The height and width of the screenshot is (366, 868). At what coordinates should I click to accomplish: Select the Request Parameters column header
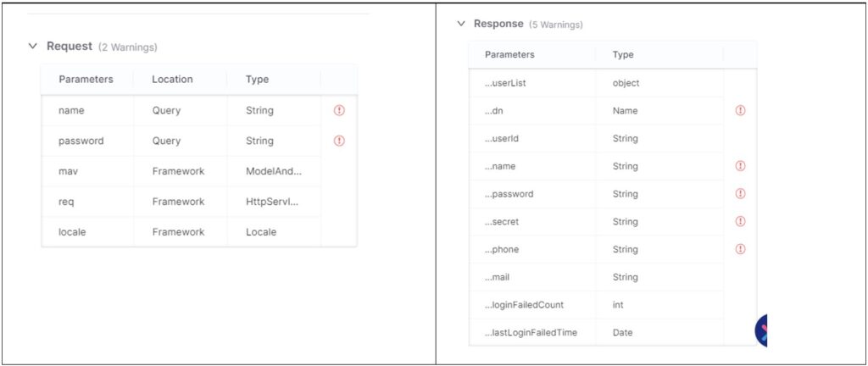86,80
